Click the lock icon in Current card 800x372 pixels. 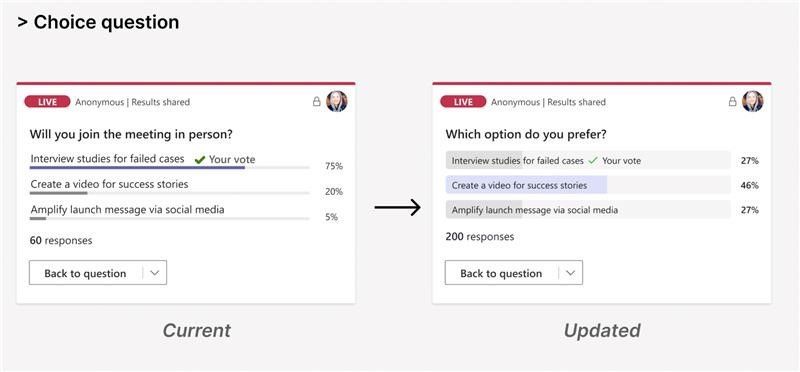coord(316,102)
